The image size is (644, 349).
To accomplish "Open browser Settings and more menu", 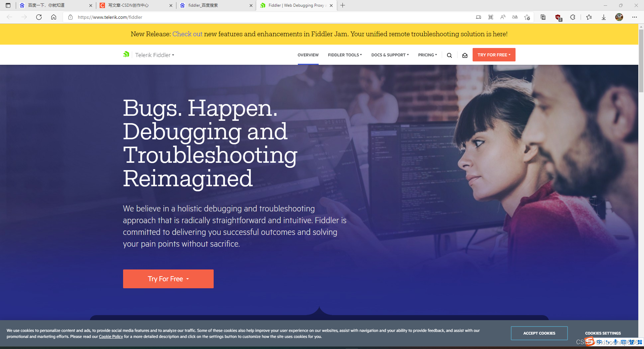I will click(x=635, y=17).
